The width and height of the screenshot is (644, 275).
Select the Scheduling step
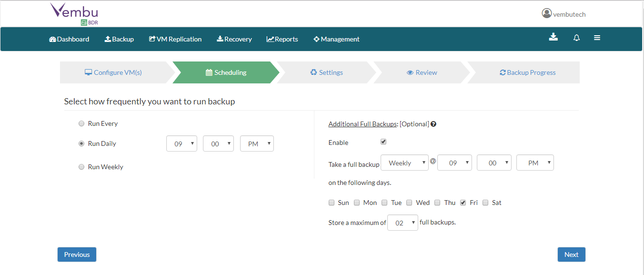226,72
